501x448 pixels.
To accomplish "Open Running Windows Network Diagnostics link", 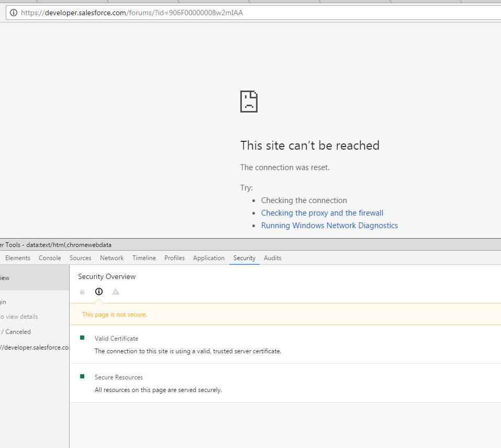I will pos(329,226).
